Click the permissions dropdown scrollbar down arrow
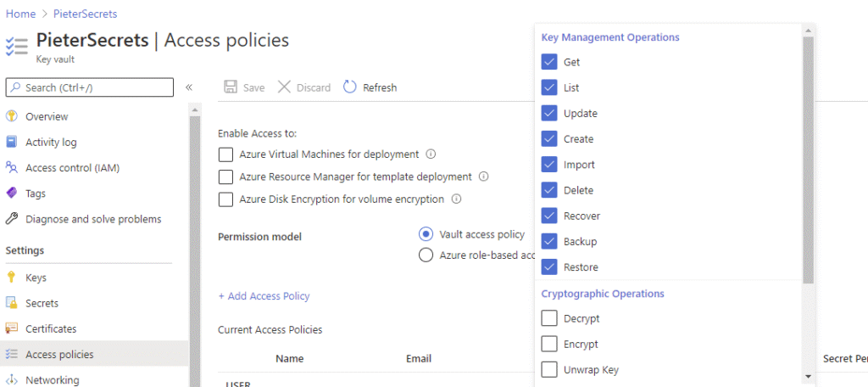Image resolution: width=868 pixels, height=387 pixels. pyautogui.click(x=808, y=377)
